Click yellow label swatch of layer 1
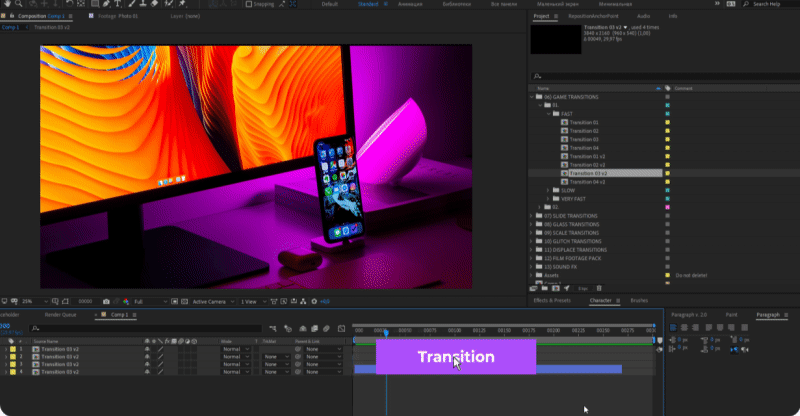 click(13, 349)
